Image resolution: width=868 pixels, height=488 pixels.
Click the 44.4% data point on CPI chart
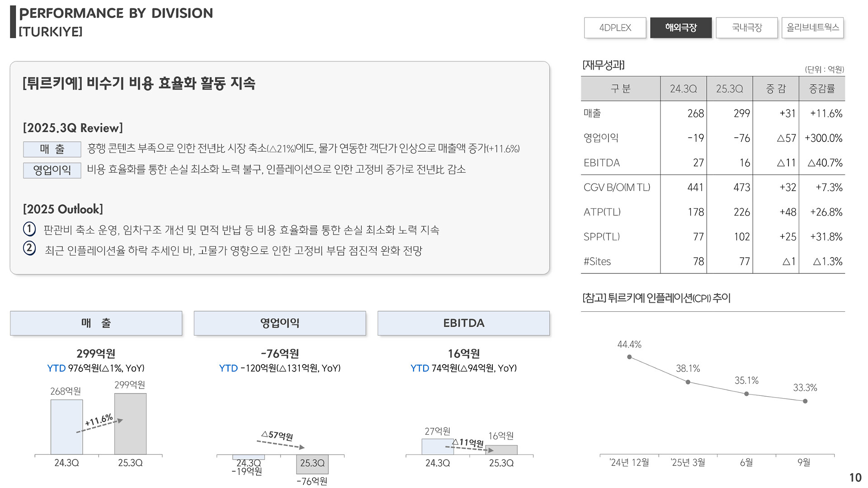click(x=629, y=357)
